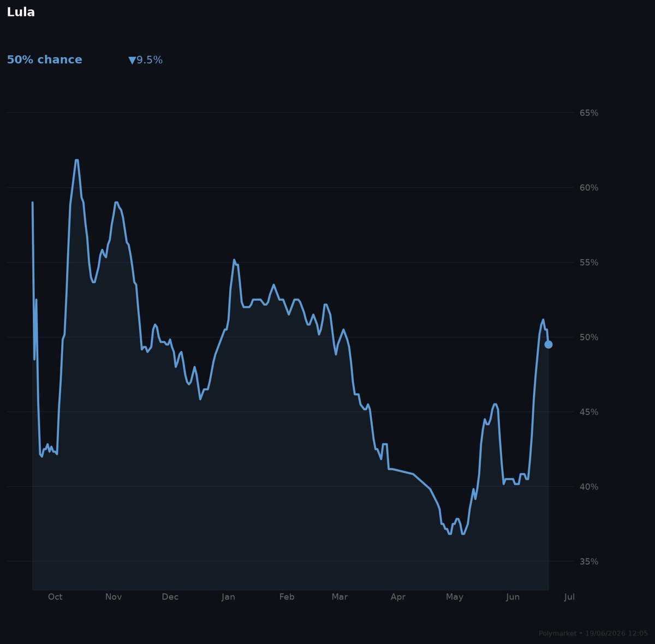Click the 60% axis label

(x=589, y=188)
